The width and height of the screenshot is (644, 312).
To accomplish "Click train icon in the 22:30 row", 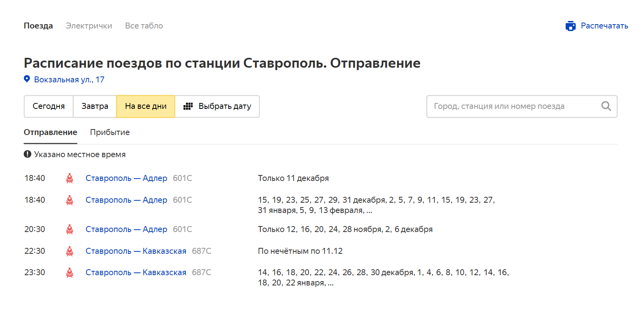I will click(x=70, y=251).
